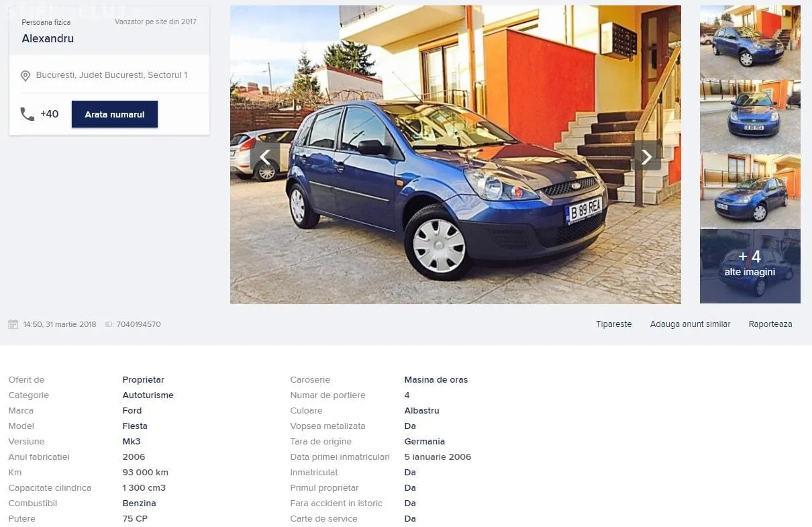Go to previous photo with left arrow
This screenshot has width=812, height=527.
265,156
